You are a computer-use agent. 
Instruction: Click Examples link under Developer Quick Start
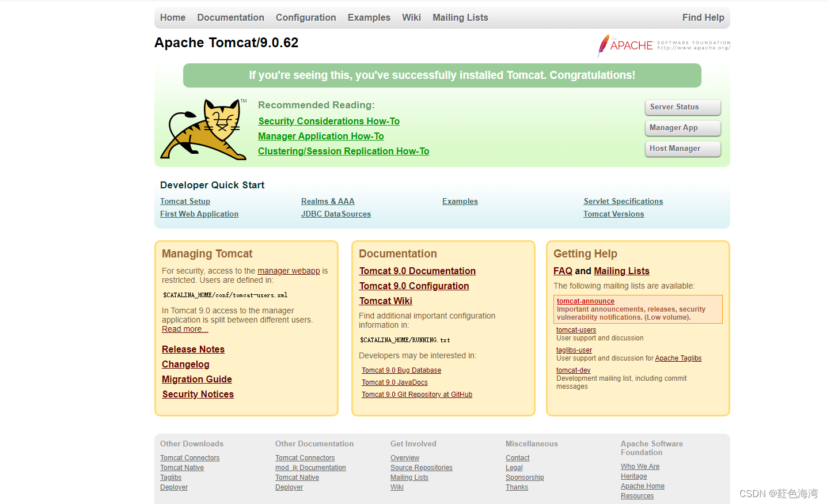point(460,201)
